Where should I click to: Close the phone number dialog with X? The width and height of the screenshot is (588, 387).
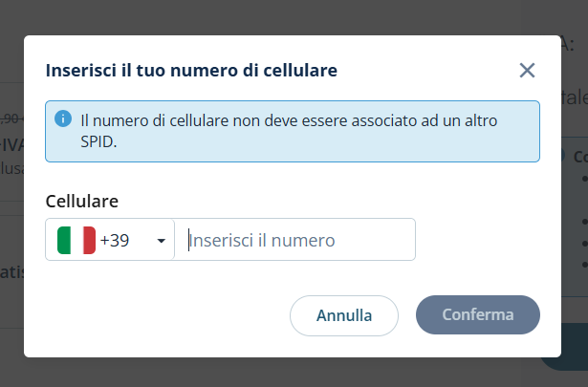pos(527,70)
